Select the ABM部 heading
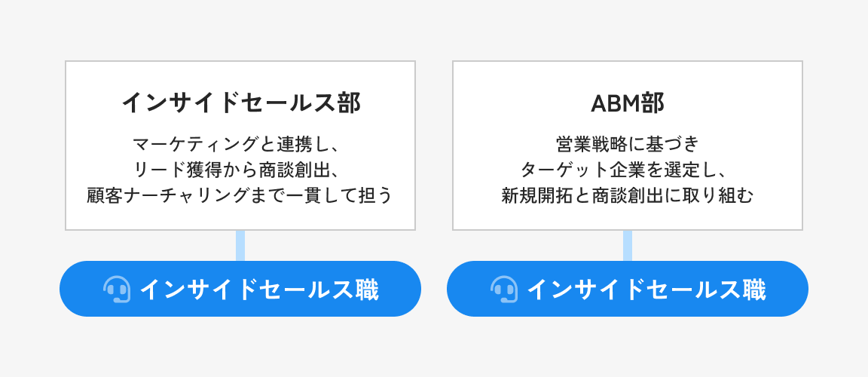 [x=628, y=103]
